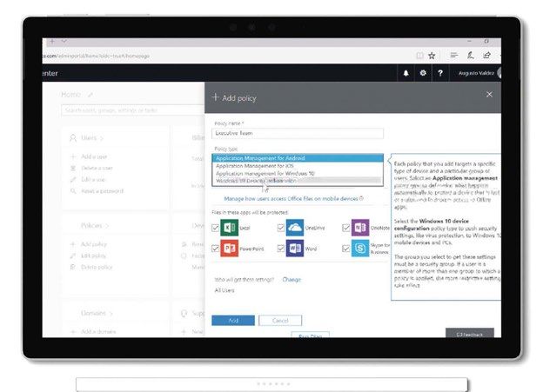543x392 pixels.
Task: Click the OneDrive app icon
Action: tap(295, 228)
